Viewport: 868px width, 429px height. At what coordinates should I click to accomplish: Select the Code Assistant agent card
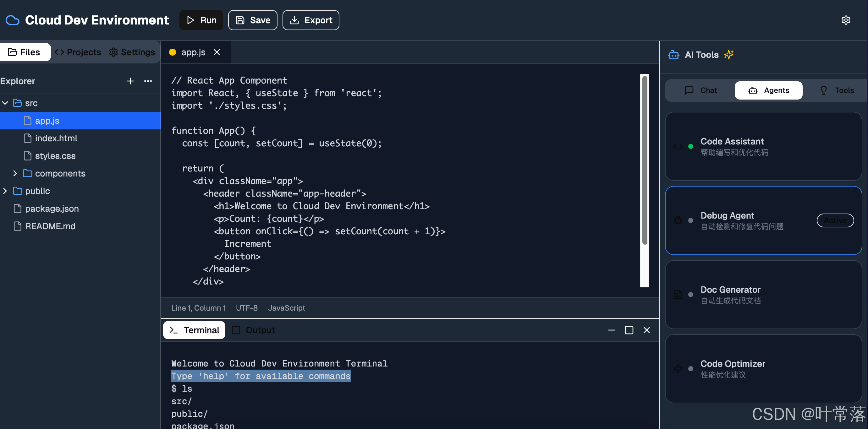(x=763, y=146)
